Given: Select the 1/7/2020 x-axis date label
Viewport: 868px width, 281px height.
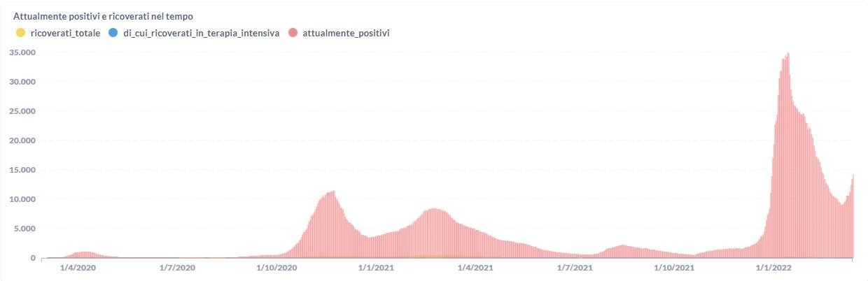Looking at the screenshot, I should (x=176, y=268).
